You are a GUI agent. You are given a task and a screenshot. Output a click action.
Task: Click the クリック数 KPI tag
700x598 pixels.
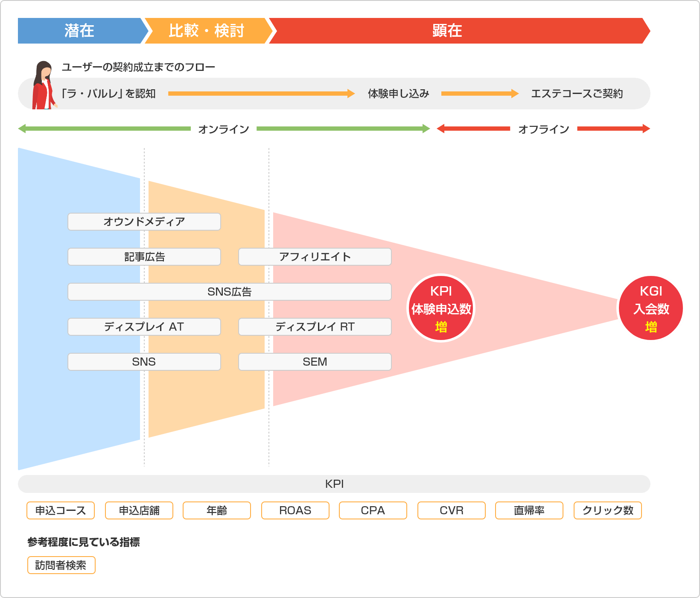point(608,510)
